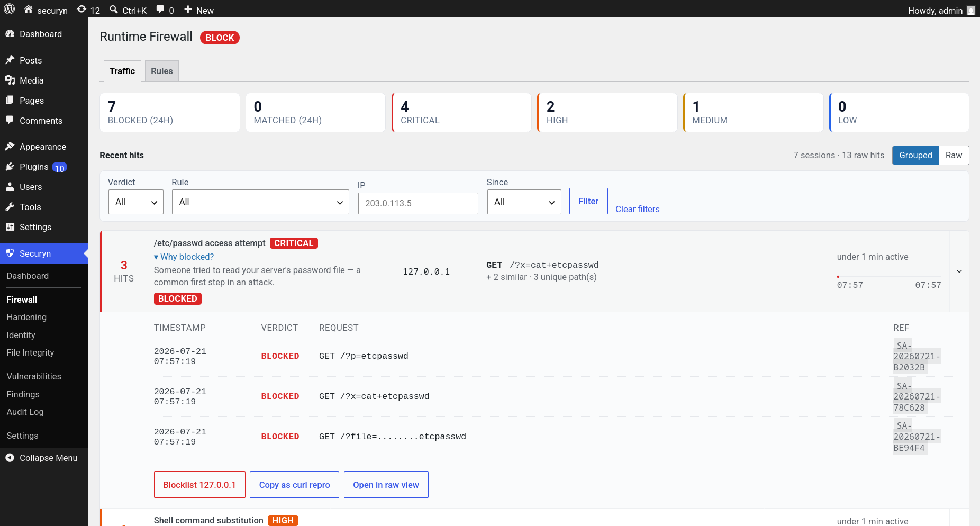The width and height of the screenshot is (980, 526).
Task: Collapse the Why blocked? explanation
Action: [184, 257]
